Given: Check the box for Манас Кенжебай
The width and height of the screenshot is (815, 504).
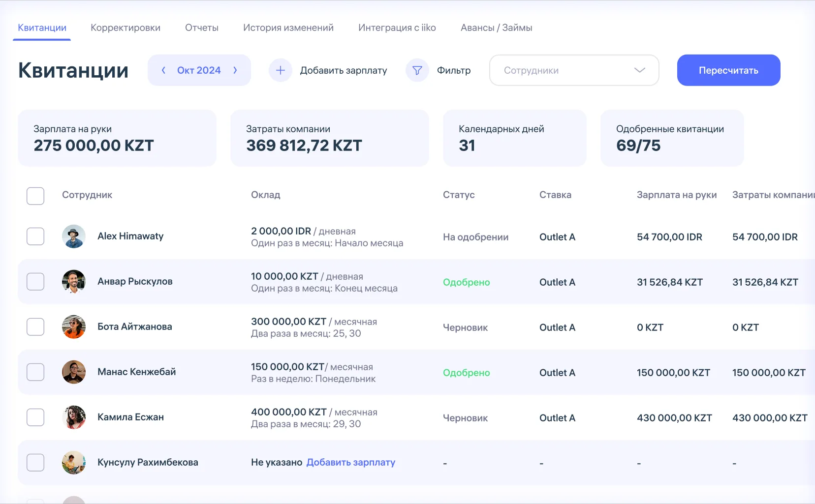Looking at the screenshot, I should [x=35, y=372].
